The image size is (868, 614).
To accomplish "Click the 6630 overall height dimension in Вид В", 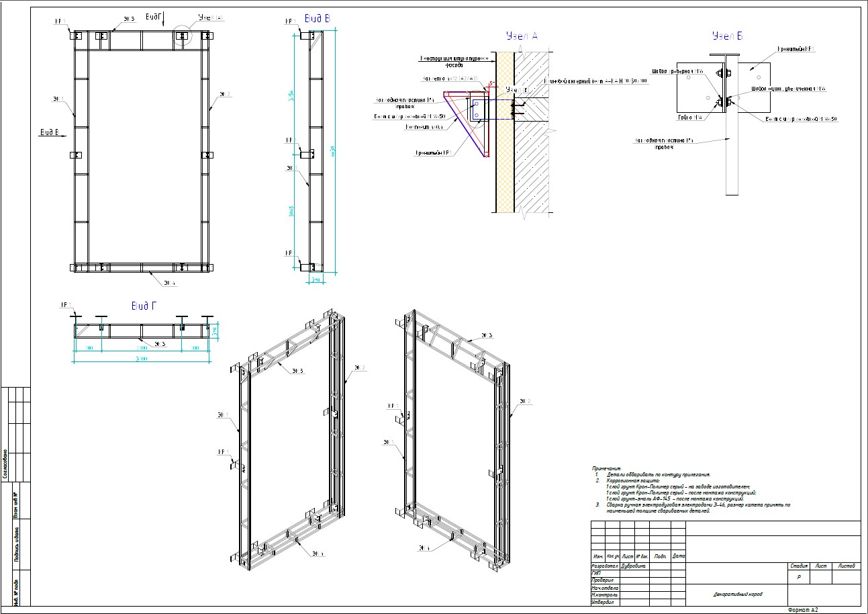I will pos(334,152).
